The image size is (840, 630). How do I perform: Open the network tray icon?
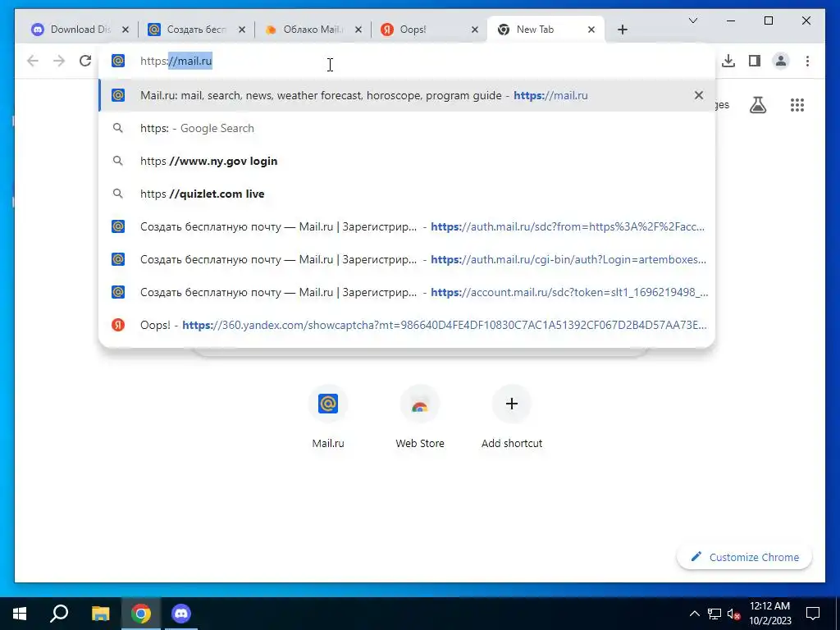point(714,614)
